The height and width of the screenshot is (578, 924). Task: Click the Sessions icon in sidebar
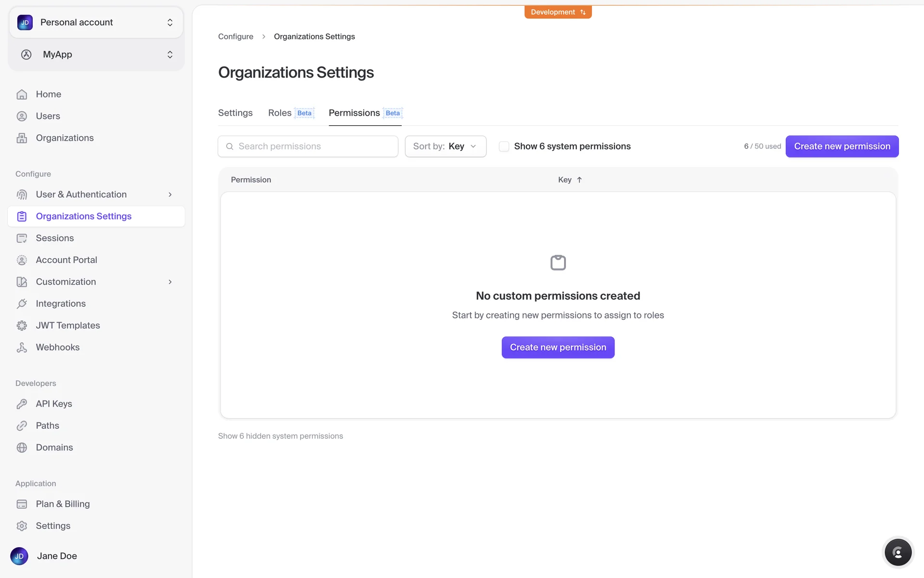[x=22, y=238]
